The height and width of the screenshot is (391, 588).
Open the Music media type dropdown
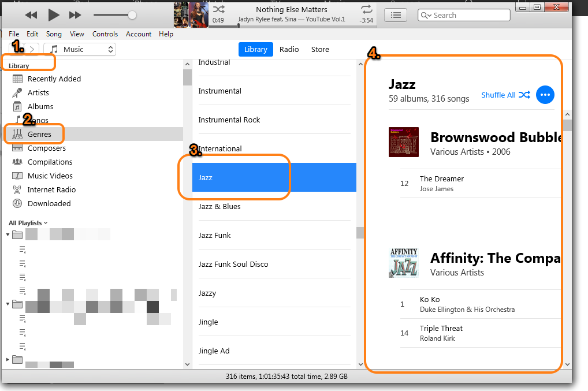point(80,49)
